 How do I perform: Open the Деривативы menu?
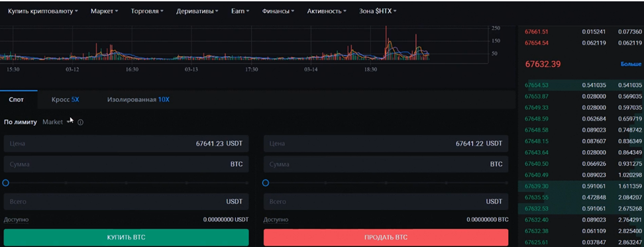click(197, 11)
